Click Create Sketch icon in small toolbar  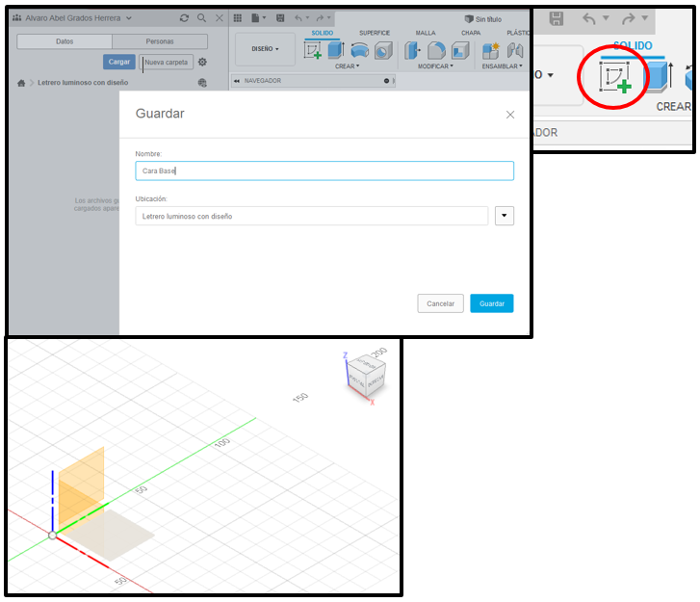[x=313, y=50]
